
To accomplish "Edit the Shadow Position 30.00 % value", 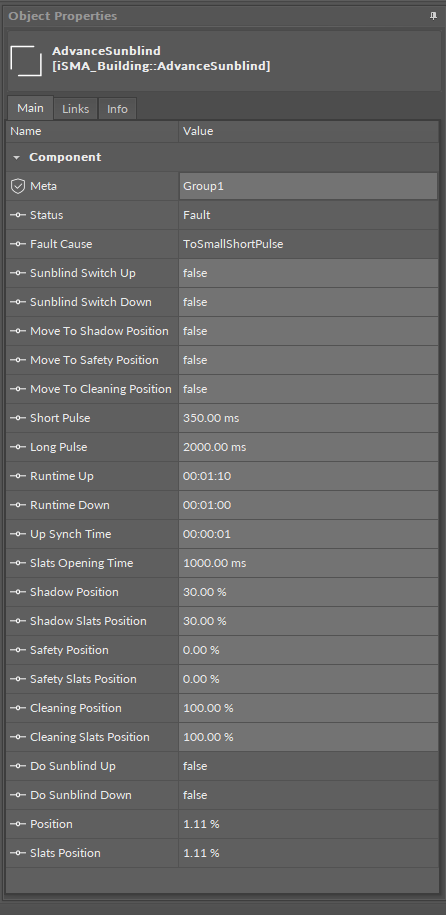I will pyautogui.click(x=308, y=592).
